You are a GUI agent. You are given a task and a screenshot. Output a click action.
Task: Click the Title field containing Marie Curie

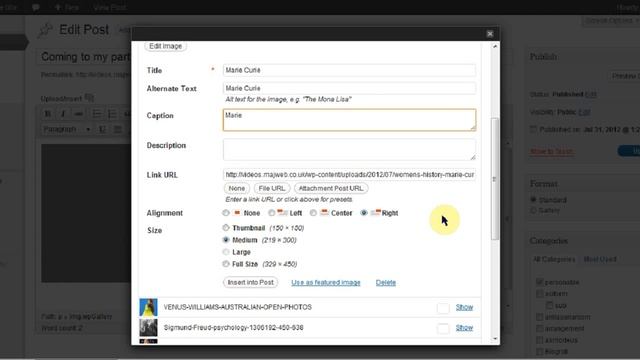[349, 70]
